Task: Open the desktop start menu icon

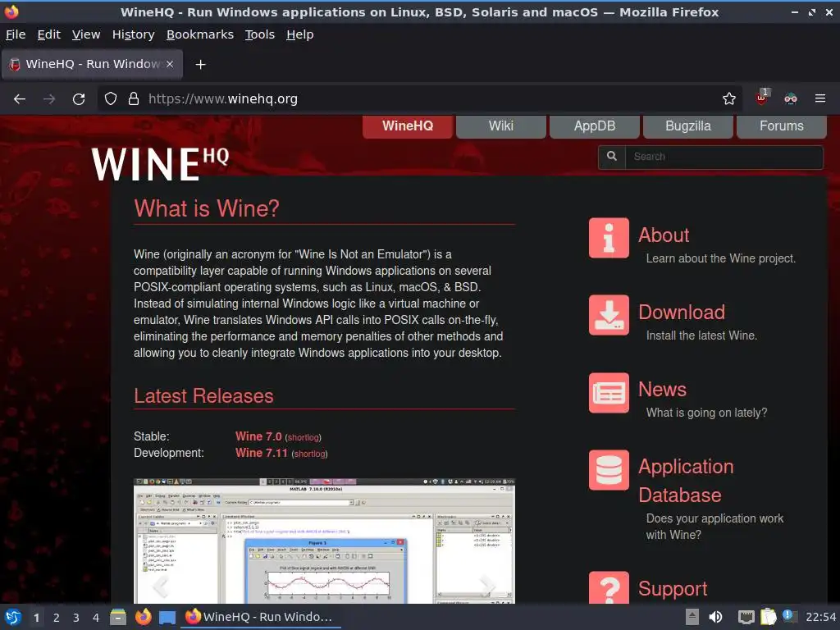Action: [13, 617]
